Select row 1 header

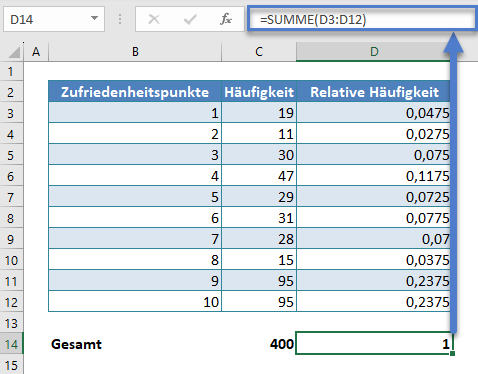[x=11, y=72]
